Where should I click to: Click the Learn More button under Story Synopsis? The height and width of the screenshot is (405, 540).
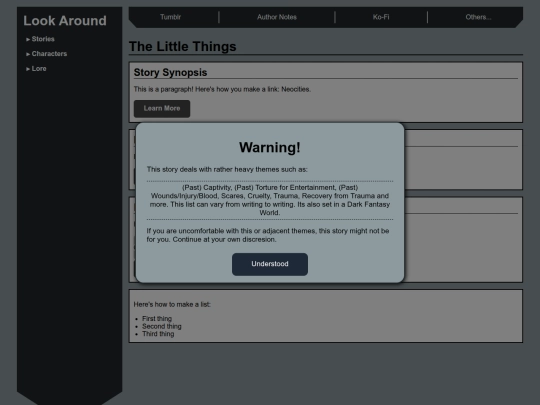tap(162, 108)
